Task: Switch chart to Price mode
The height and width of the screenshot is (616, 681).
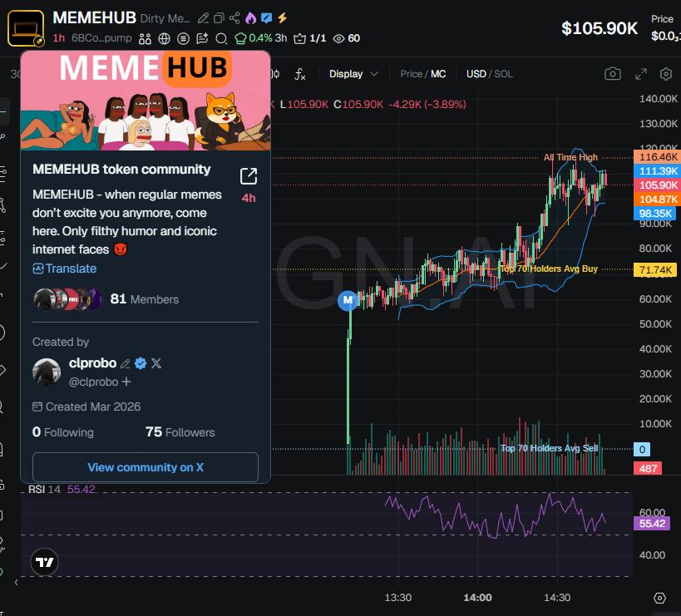Action: click(x=411, y=74)
